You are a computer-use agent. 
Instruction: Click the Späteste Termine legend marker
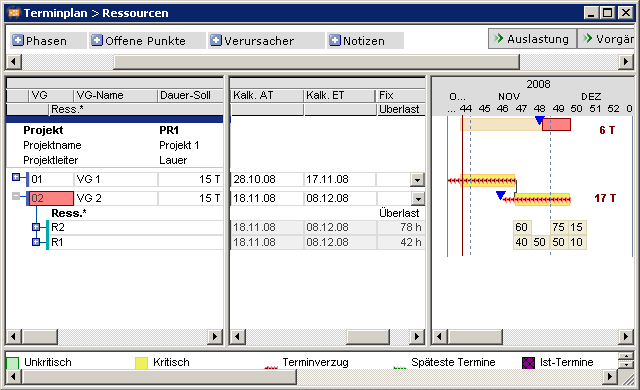(x=400, y=367)
